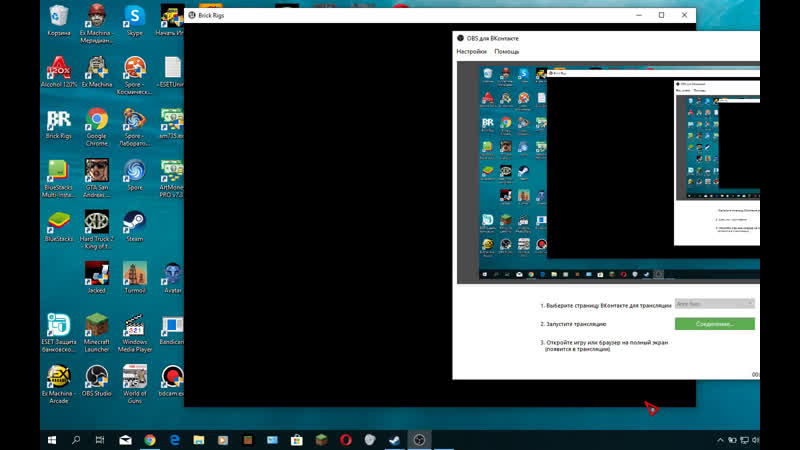
Task: Open the Spore desktop shortcut
Action: 135,175
